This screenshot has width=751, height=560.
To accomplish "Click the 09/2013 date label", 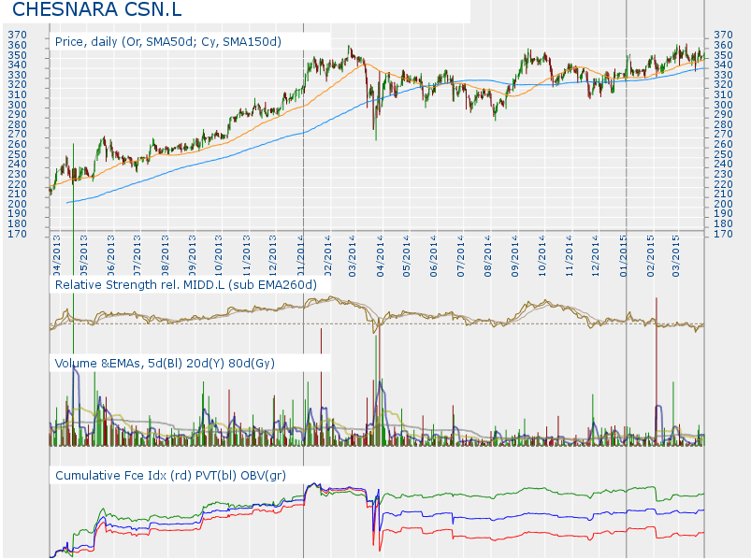I will [192, 255].
